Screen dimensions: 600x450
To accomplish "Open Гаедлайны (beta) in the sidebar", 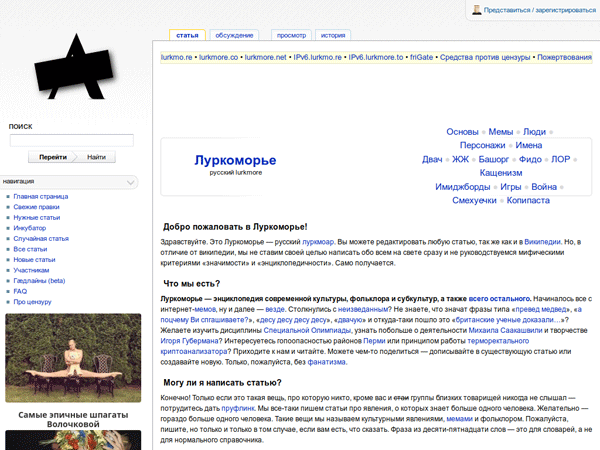I will point(39,280).
